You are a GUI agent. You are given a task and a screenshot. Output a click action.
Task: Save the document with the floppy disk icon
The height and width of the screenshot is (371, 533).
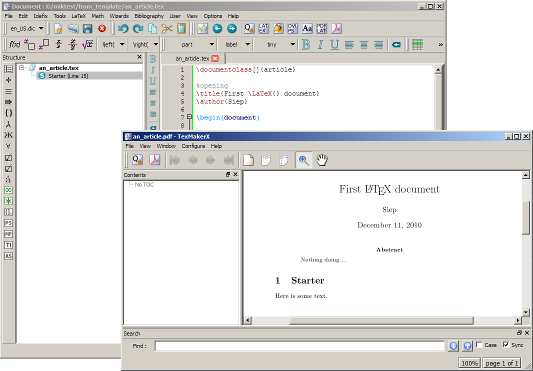[87, 29]
